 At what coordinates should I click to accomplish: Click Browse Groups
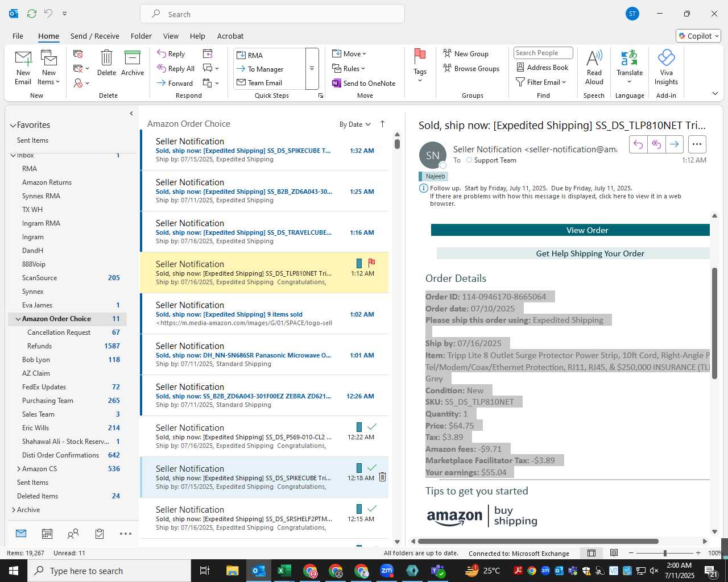point(471,69)
